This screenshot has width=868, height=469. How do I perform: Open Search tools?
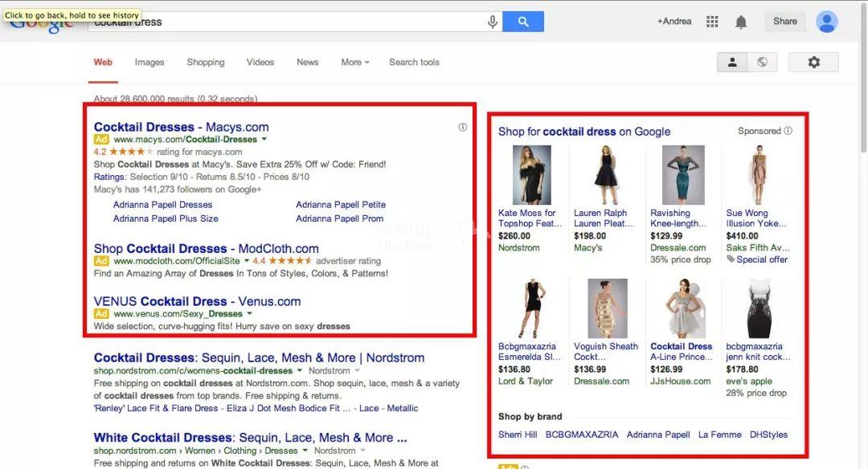tap(414, 62)
